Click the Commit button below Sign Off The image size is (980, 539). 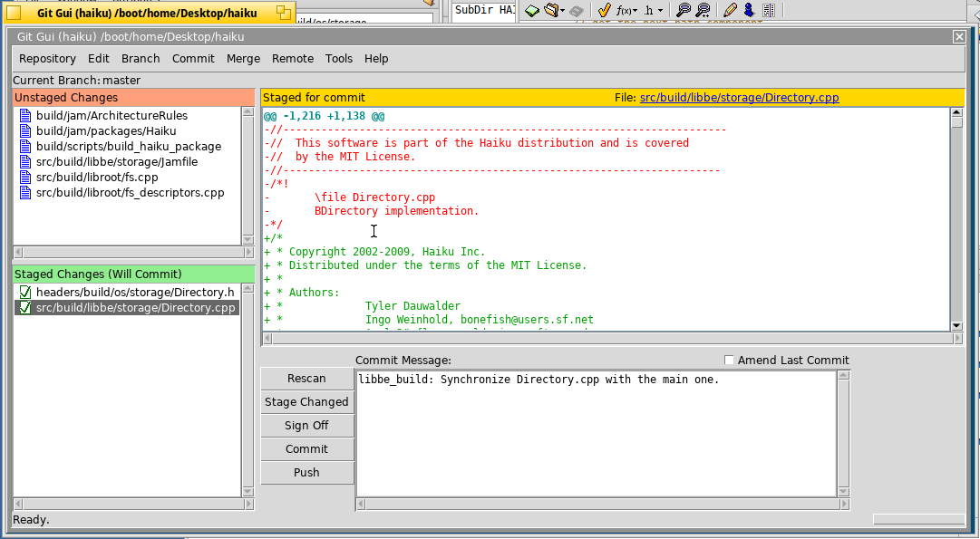307,449
